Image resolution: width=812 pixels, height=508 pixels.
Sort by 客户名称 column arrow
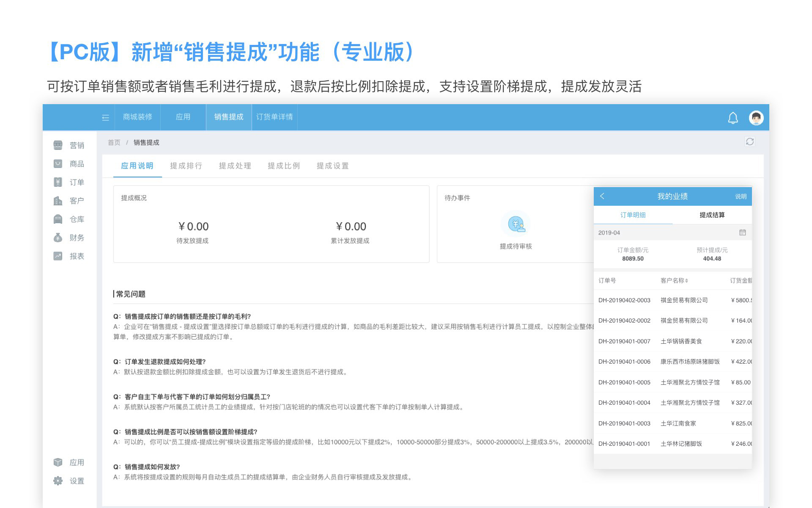tap(686, 281)
